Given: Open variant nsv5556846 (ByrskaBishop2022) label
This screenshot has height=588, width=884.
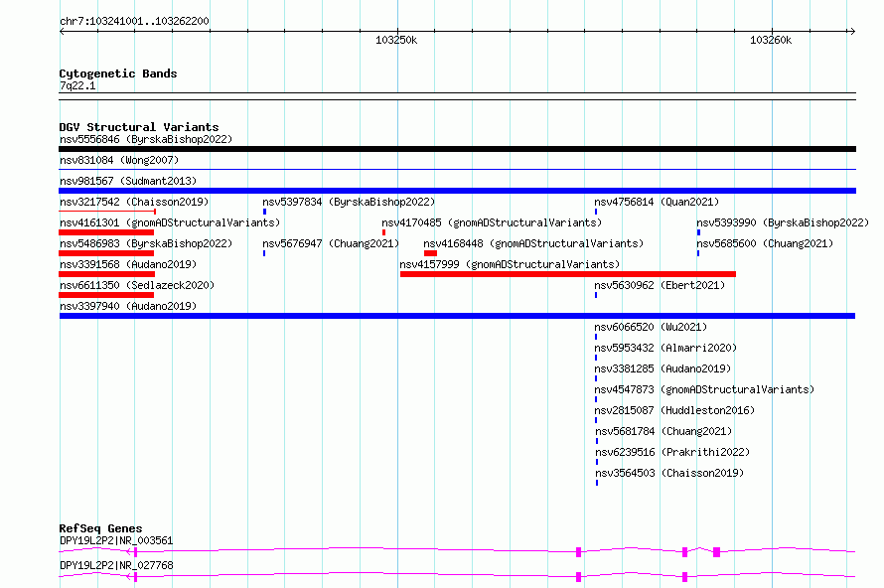Looking at the screenshot, I should tap(146, 139).
